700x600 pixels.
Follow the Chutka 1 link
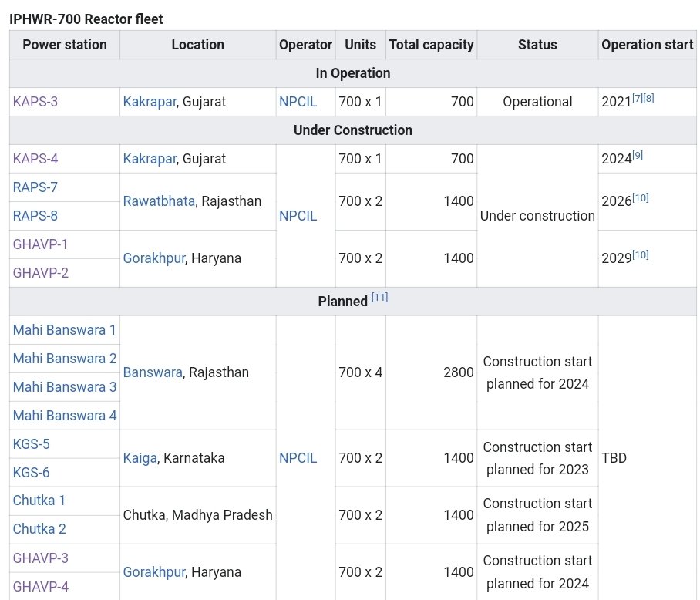[x=39, y=501]
